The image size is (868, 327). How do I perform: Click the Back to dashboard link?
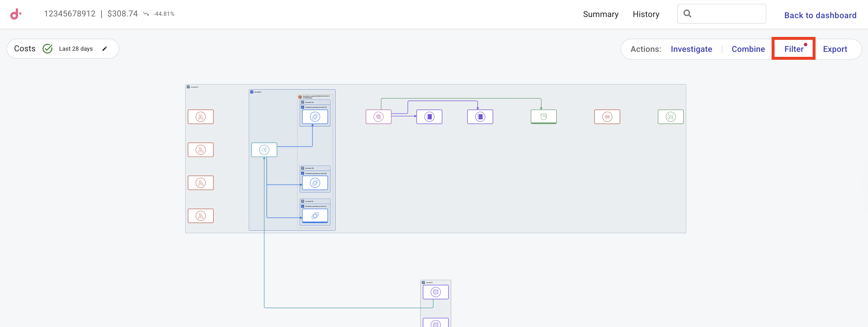[820, 15]
